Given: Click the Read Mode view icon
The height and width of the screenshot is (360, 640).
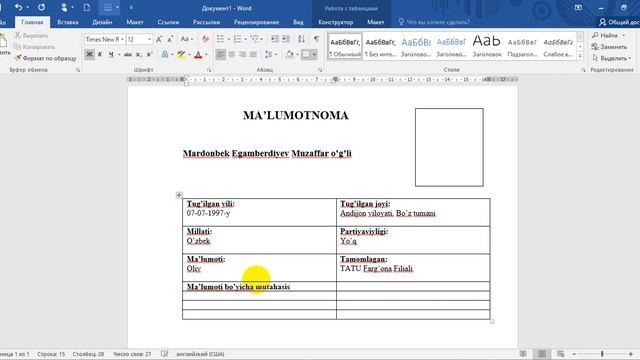Looking at the screenshot, I should [x=523, y=354].
